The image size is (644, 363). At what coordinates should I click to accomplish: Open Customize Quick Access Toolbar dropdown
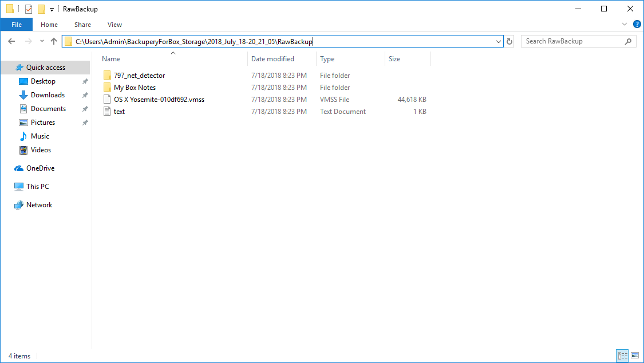(x=52, y=9)
